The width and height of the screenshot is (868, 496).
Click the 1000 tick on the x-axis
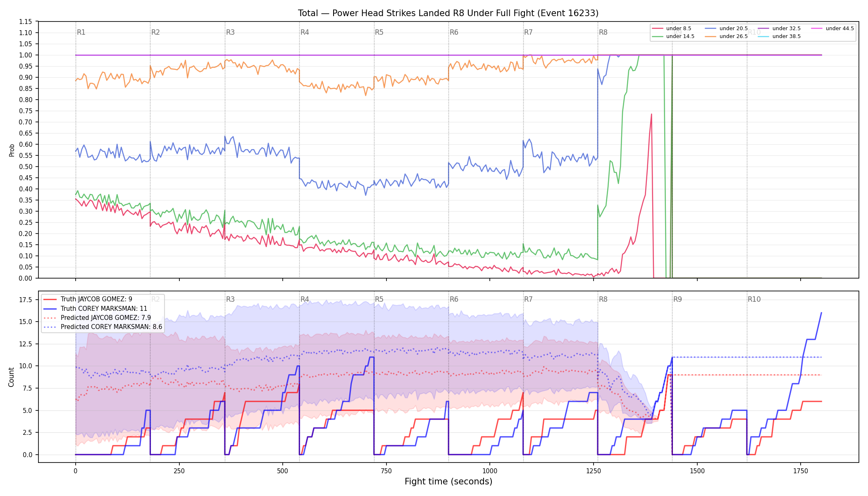click(490, 471)
